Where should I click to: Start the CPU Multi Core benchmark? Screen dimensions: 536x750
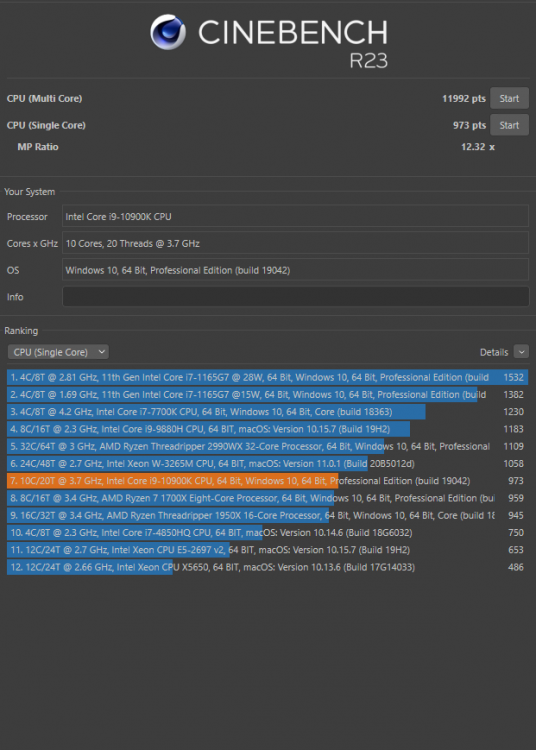tap(509, 99)
